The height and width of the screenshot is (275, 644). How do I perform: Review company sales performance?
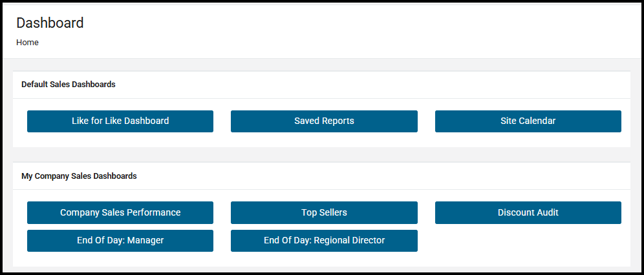(x=120, y=212)
